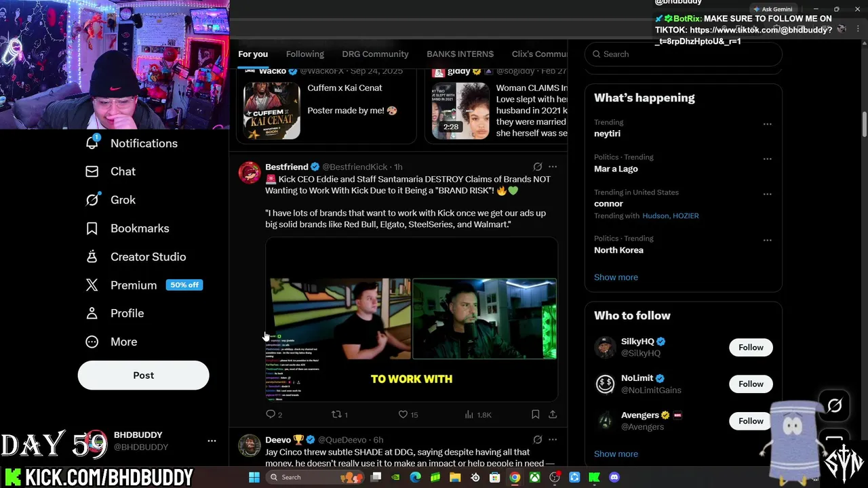Follow Avengers

click(x=751, y=421)
